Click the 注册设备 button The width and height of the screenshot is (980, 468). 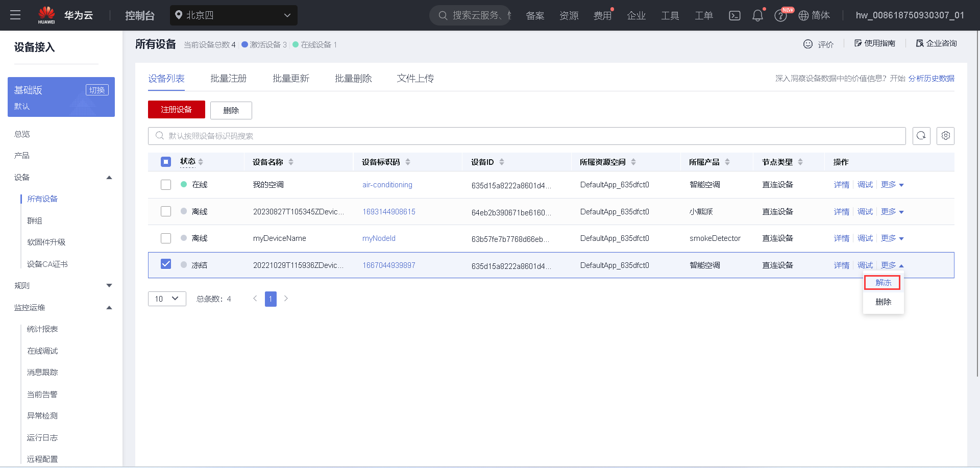pos(176,110)
